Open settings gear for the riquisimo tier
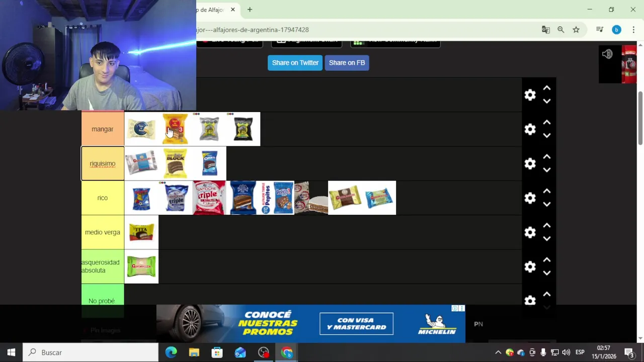This screenshot has width=644, height=362. [x=530, y=163]
